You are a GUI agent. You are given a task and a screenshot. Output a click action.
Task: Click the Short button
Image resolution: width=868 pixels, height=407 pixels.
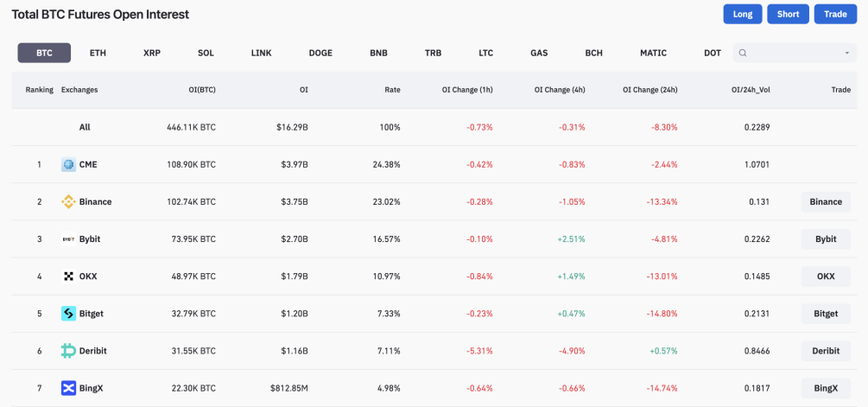[x=789, y=14]
